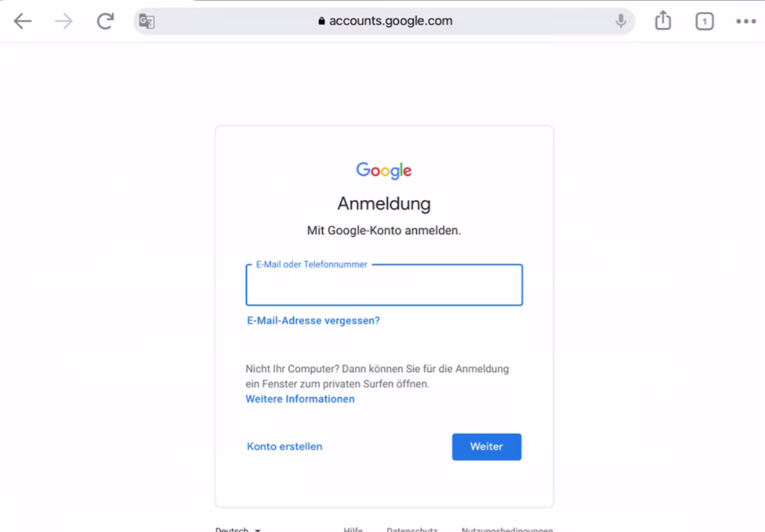Select Konto erstellen
Image resolution: width=765 pixels, height=532 pixels.
284,447
